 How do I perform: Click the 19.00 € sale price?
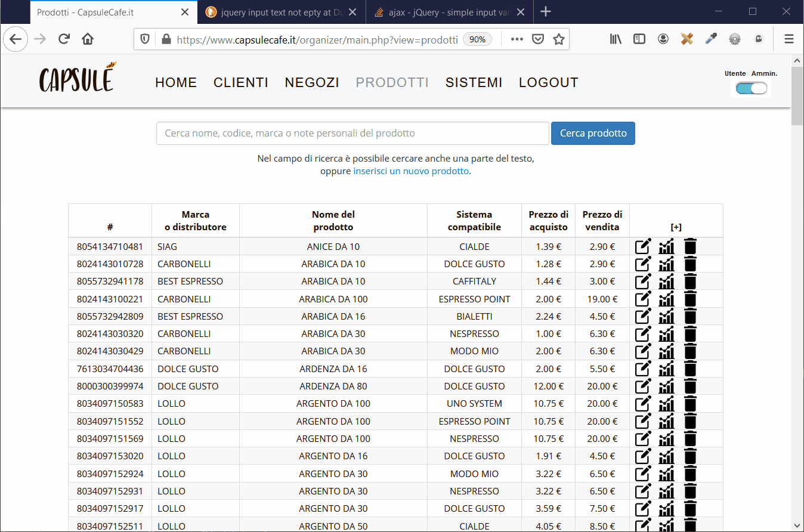click(602, 299)
